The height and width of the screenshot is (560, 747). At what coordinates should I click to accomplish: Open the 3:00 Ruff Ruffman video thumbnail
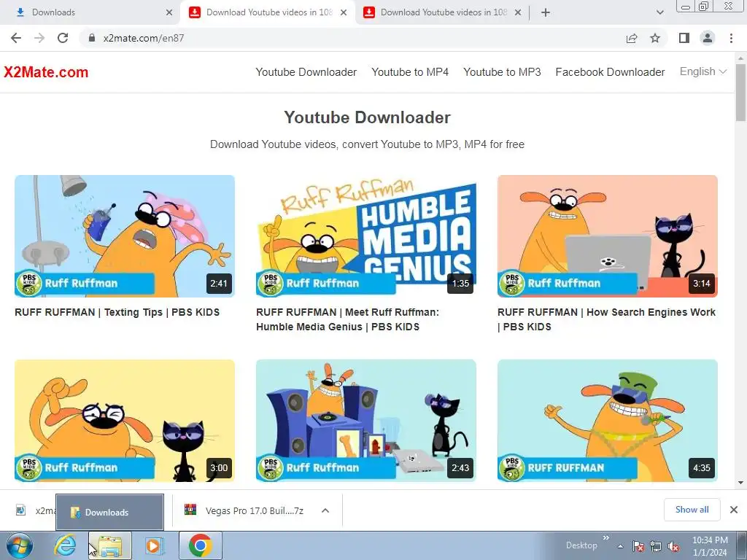[125, 421]
